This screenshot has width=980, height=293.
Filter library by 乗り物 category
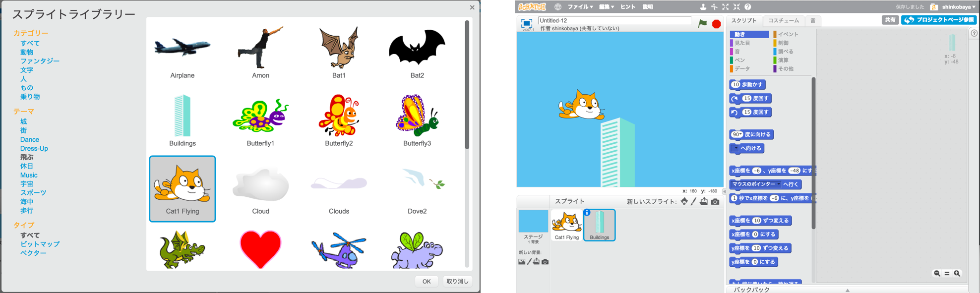click(x=30, y=97)
